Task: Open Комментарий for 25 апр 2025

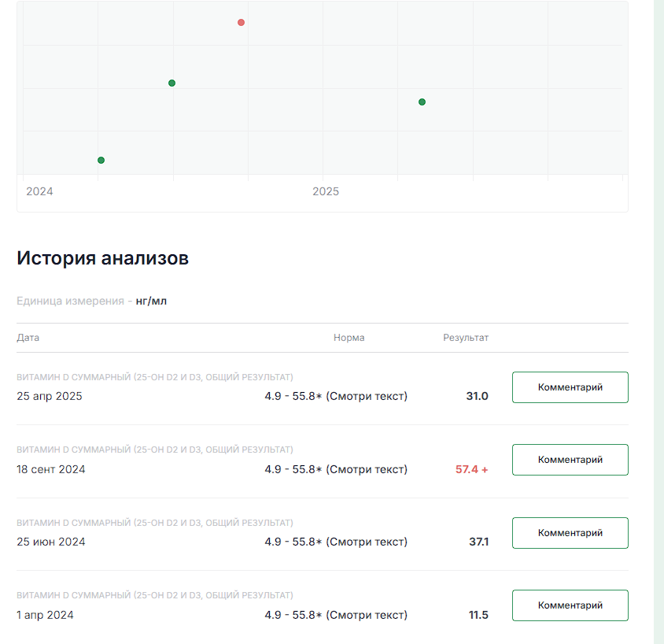Action: pyautogui.click(x=570, y=387)
